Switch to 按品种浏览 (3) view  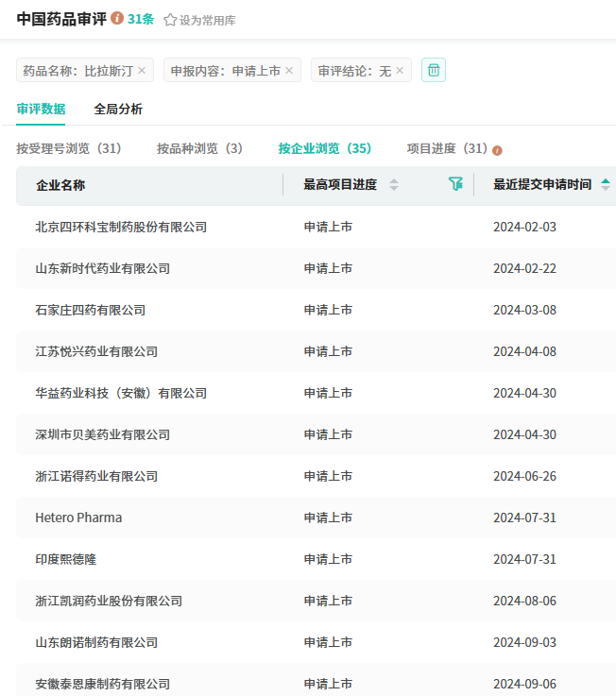199,149
